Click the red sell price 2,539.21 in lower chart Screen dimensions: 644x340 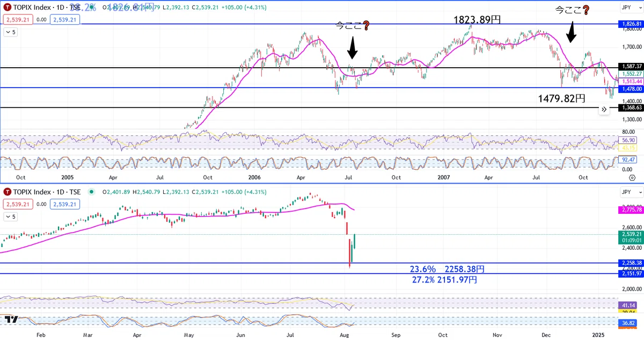[18, 204]
